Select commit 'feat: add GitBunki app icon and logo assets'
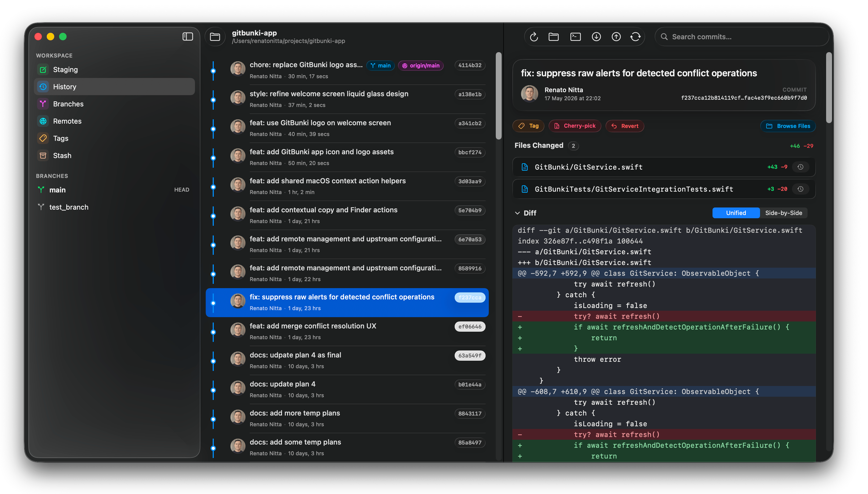The height and width of the screenshot is (494, 868). pyautogui.click(x=347, y=157)
